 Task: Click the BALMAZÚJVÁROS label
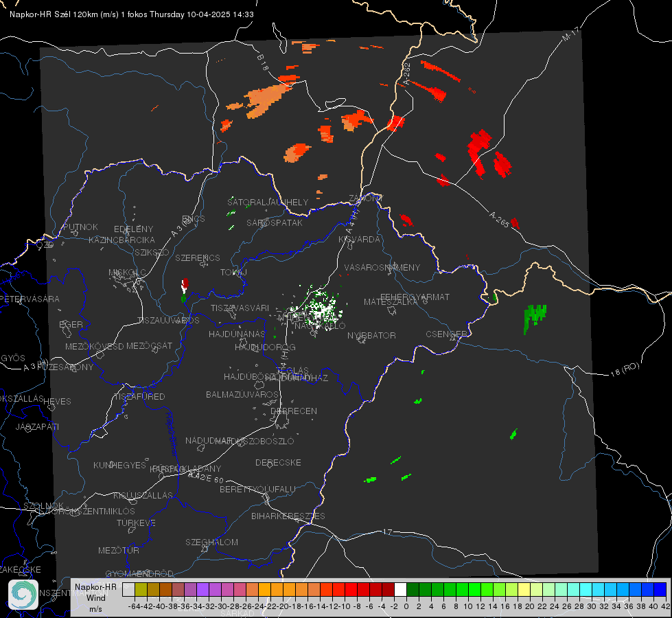pyautogui.click(x=242, y=394)
